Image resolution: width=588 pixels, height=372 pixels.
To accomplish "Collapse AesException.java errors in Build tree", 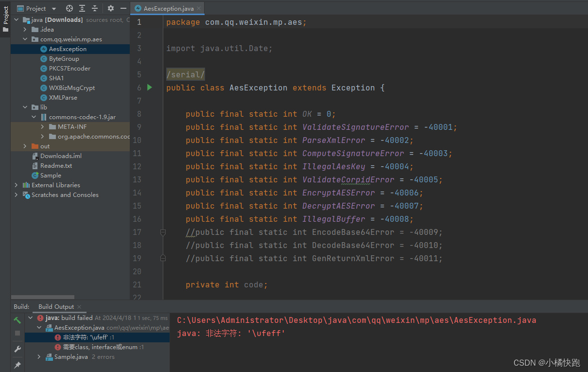I will point(39,328).
